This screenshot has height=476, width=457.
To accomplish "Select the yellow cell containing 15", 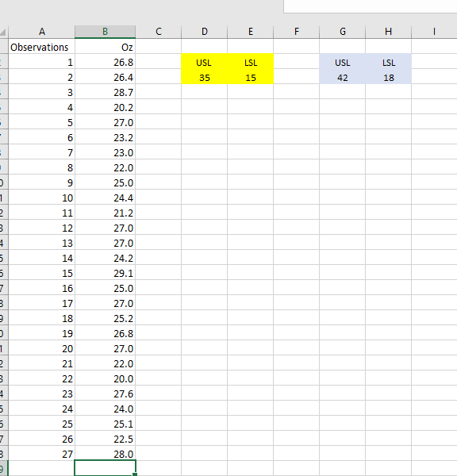I will coord(251,77).
